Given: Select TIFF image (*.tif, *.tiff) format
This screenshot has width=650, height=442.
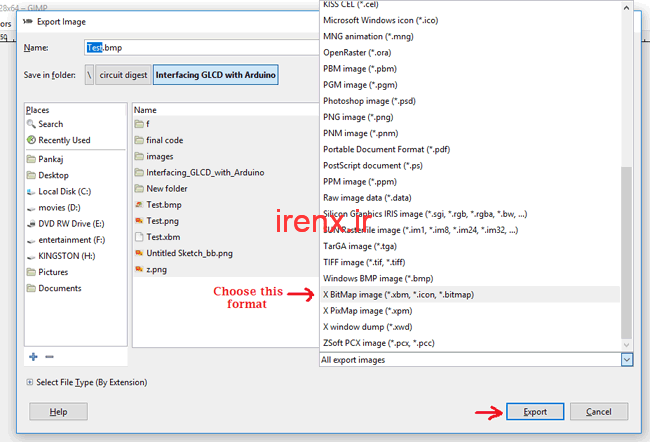Looking at the screenshot, I should point(471,262).
